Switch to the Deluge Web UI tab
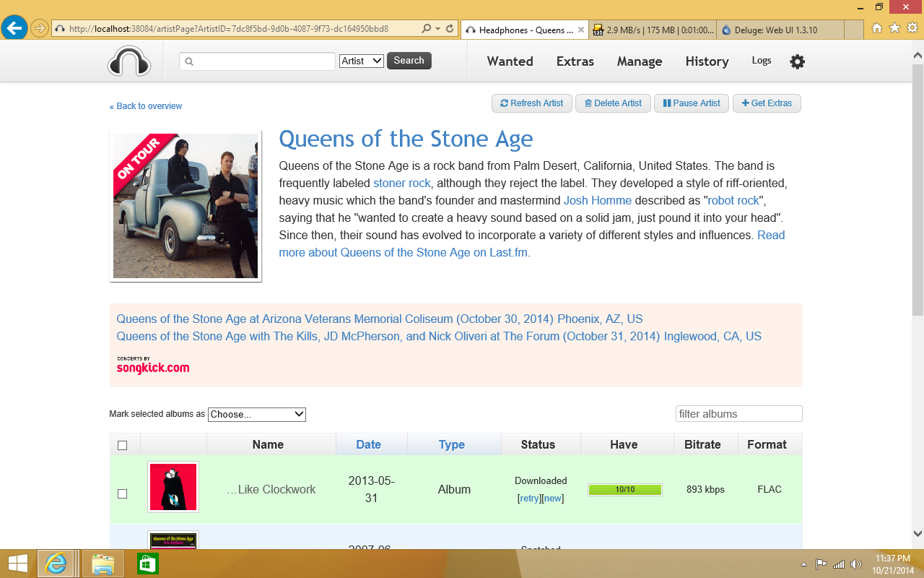 (780, 30)
